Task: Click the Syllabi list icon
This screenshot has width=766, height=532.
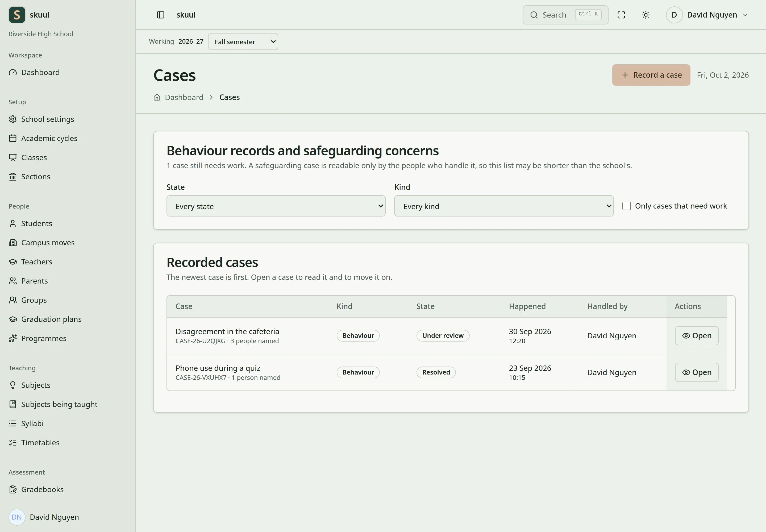Action: tap(13, 423)
